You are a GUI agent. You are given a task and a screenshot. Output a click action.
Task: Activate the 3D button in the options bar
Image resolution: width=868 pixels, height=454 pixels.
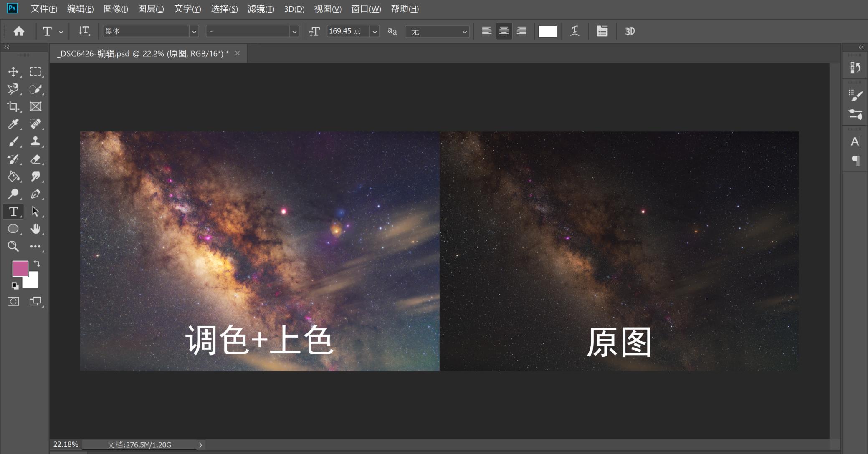[x=630, y=31]
